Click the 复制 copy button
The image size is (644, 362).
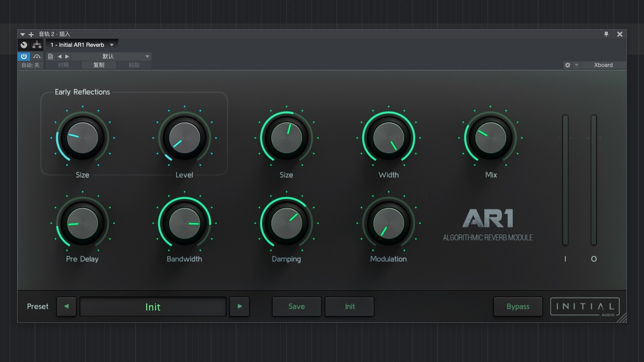click(99, 65)
